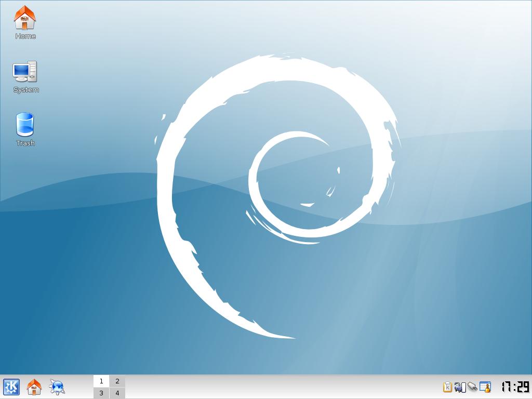532x399 pixels.
Task: Open the KOrganizer reminder calendar tray icon
Action: [485, 387]
